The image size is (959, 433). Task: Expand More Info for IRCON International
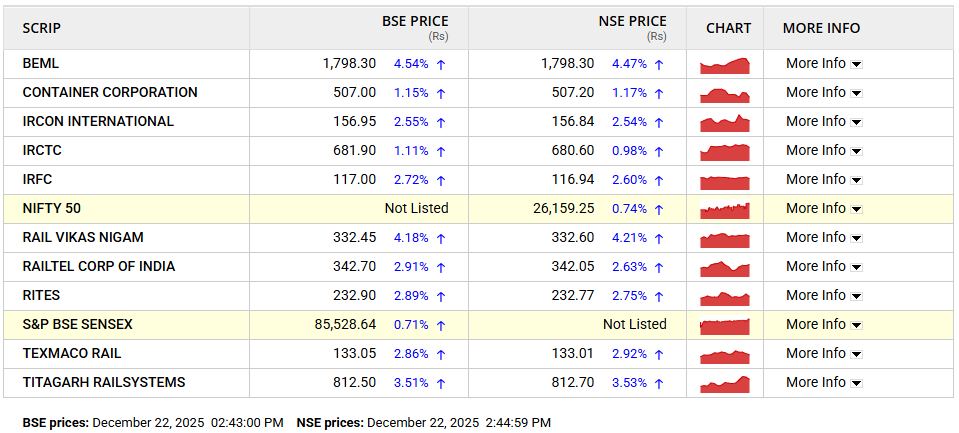(824, 121)
